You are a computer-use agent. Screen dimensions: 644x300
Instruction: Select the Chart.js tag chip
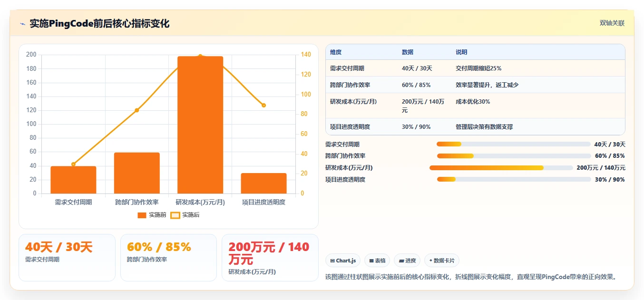[343, 261]
